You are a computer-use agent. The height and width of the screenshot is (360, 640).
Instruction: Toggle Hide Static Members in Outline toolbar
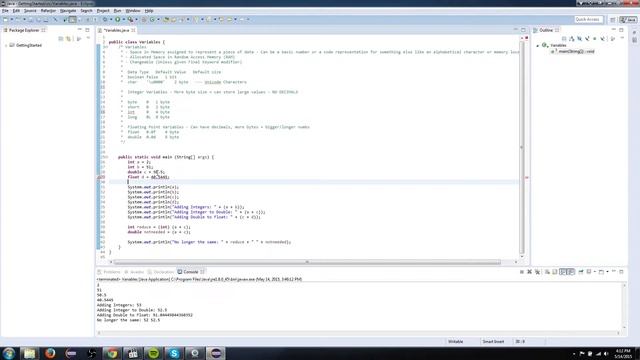tap(587, 39)
